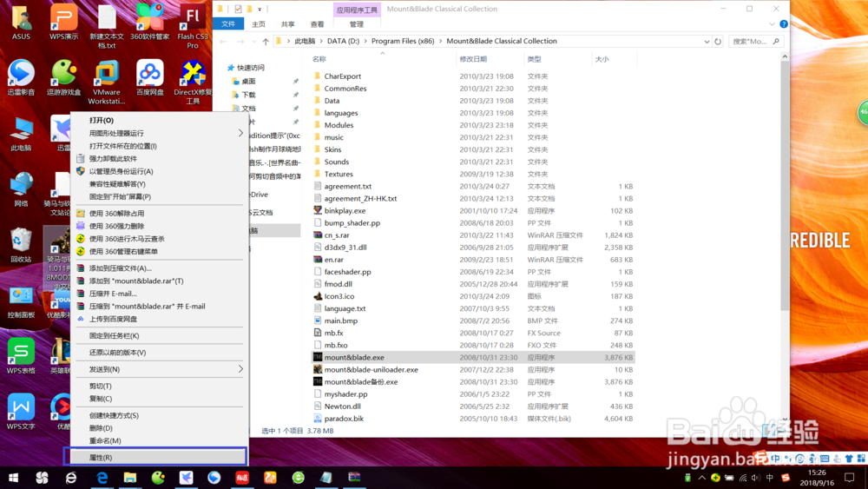The image size is (868, 489).
Task: Open 快速访问 in navigation pane
Action: [x=250, y=68]
